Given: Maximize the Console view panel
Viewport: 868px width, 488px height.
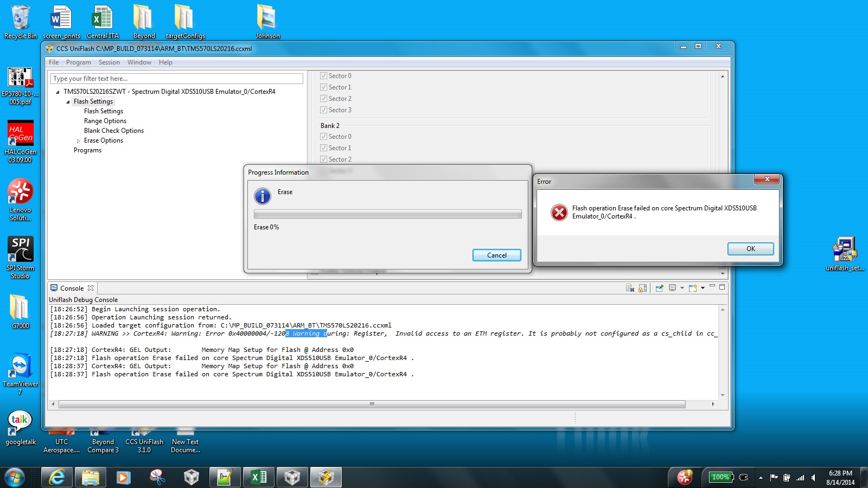Looking at the screenshot, I should 722,287.
